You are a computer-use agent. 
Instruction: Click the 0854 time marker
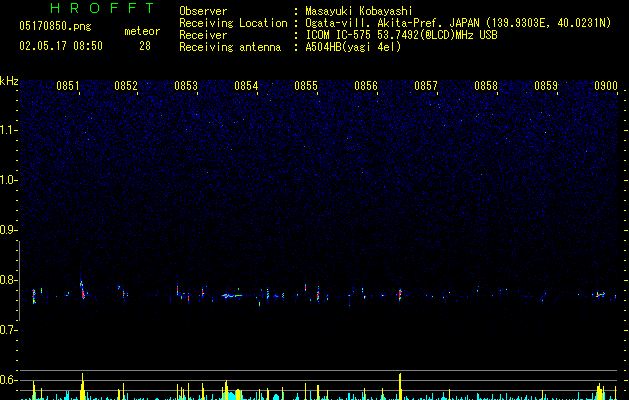(246, 86)
